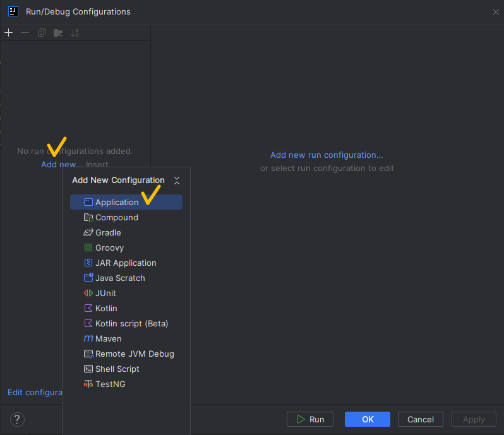Pick Maven from the configuration list
This screenshot has height=435, width=504.
(126, 338)
